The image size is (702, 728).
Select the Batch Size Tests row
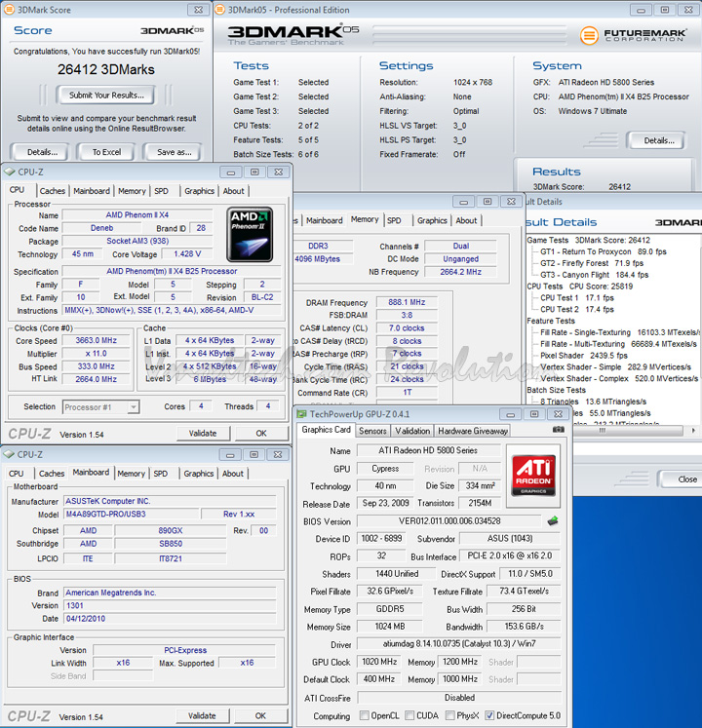[x=556, y=390]
